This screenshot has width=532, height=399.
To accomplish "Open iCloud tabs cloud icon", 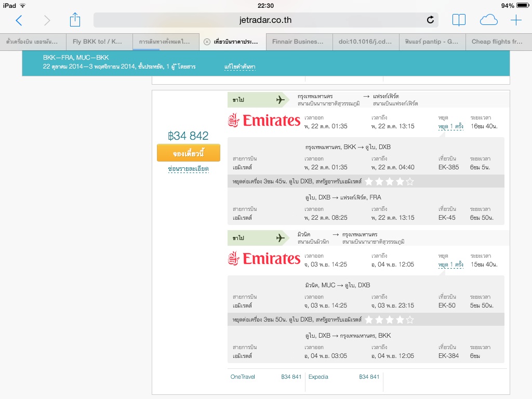I will click(488, 20).
